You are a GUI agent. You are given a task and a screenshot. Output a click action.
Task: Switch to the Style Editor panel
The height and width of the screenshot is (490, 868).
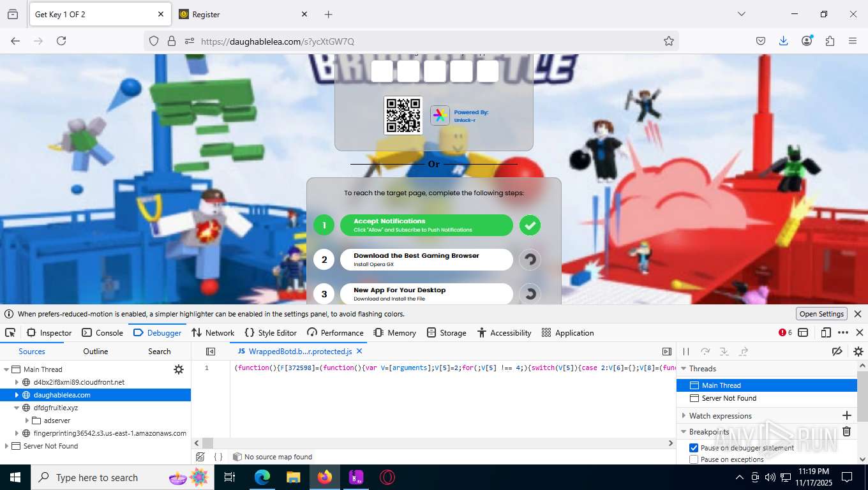(x=271, y=332)
